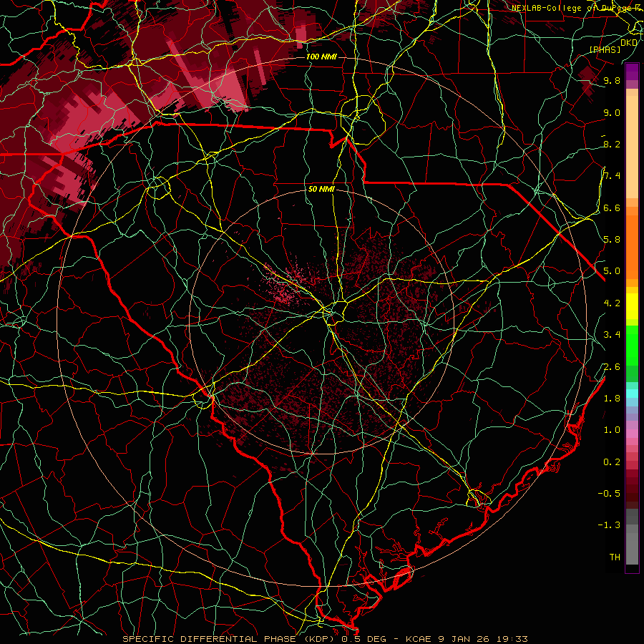644x644 pixels.
Task: Click the -1.3 legend value
Action: [609, 525]
